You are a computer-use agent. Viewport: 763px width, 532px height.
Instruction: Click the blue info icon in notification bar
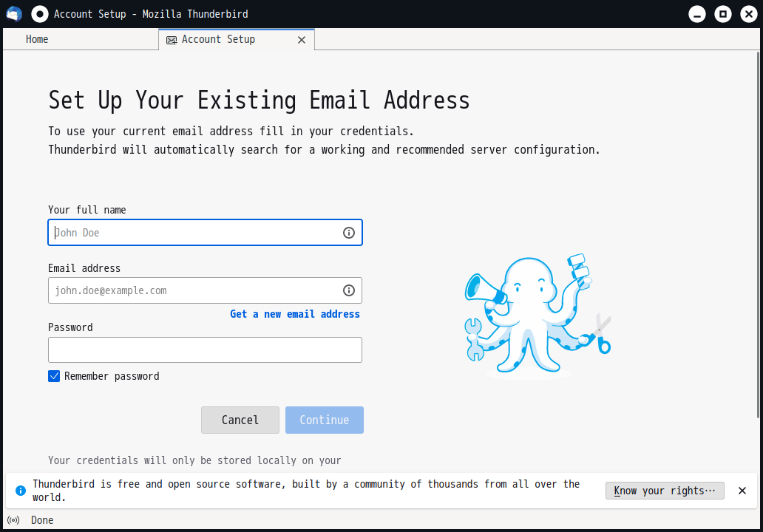(21, 491)
